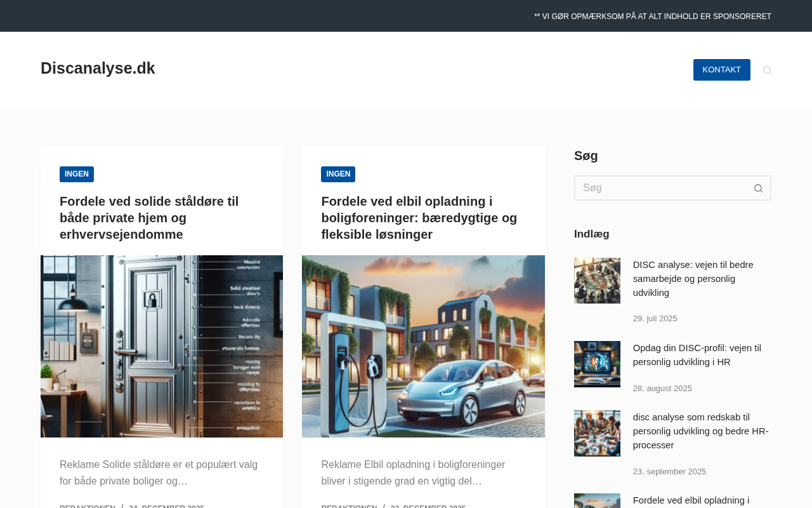Image resolution: width=812 pixels, height=508 pixels.
Task: Select the Opdag din DISC-profil post thumbnail
Action: (x=597, y=364)
